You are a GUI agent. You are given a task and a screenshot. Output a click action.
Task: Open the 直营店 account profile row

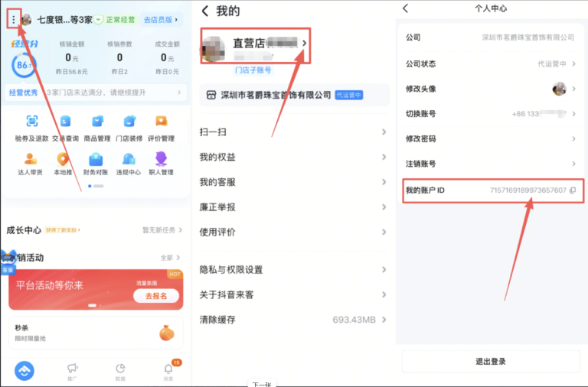click(255, 46)
